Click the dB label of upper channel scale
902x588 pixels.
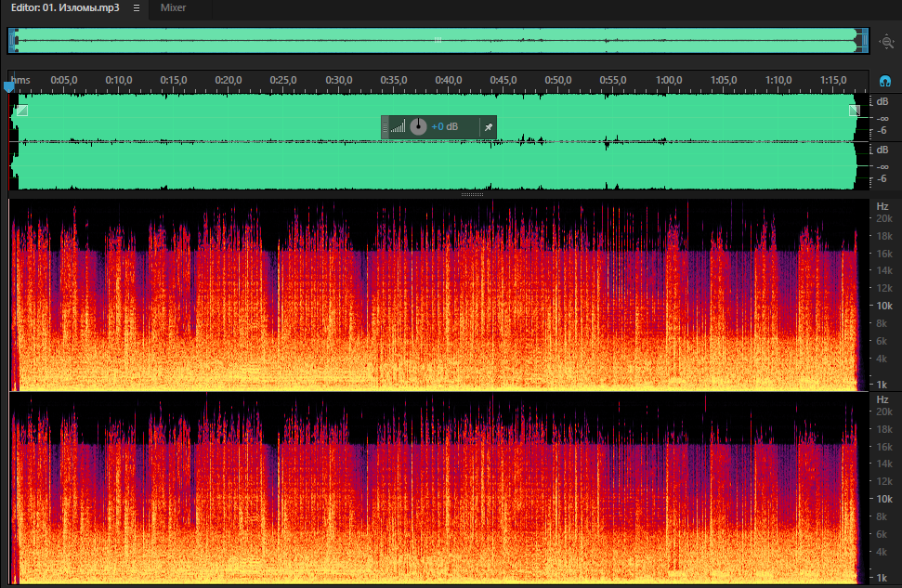(x=882, y=102)
